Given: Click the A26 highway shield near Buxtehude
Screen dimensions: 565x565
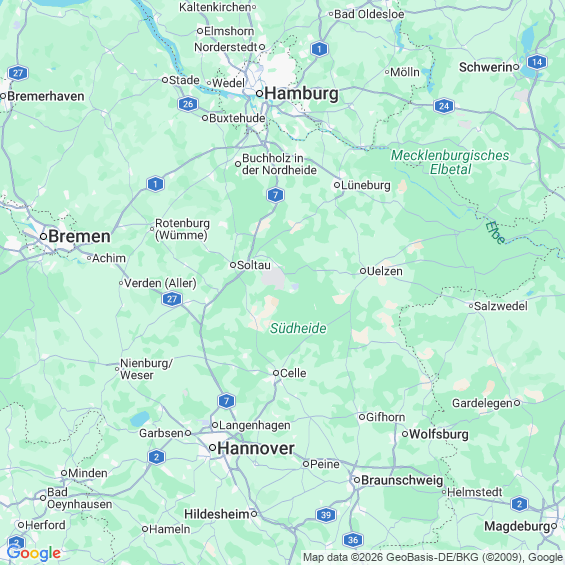Looking at the screenshot, I should click(x=188, y=104).
